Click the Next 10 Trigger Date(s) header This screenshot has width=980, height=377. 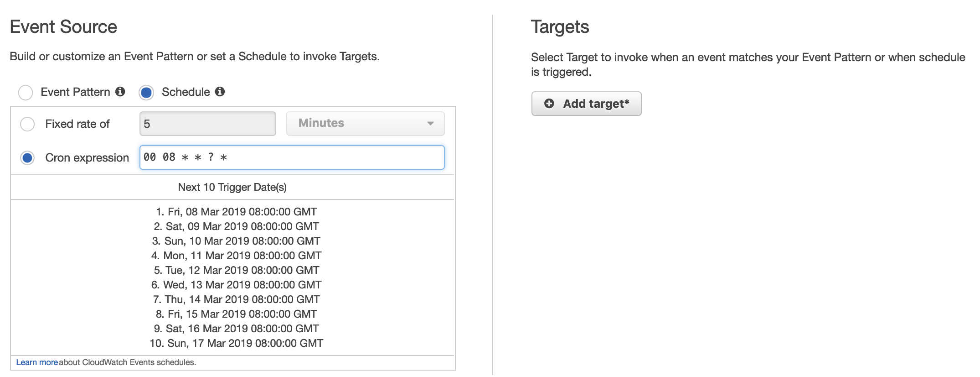coord(232,187)
